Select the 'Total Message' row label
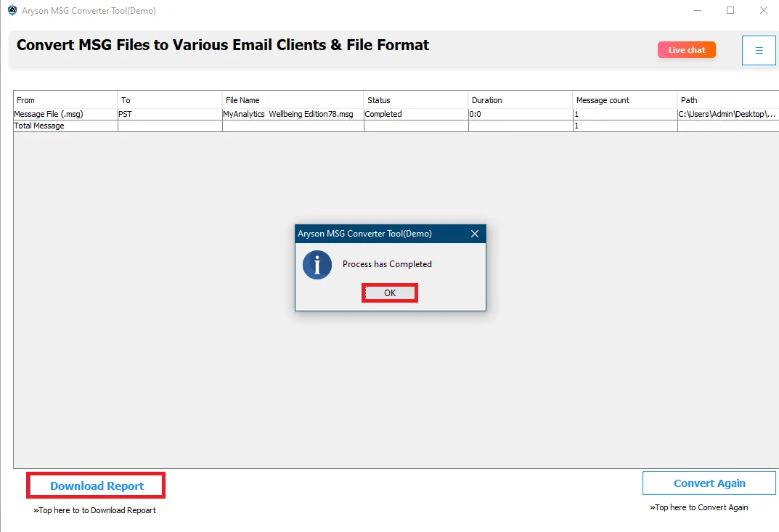779x532 pixels. tap(65, 126)
